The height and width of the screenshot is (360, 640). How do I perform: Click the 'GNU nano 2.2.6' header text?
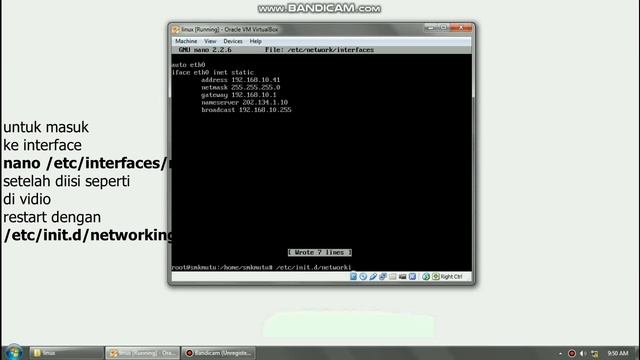pos(205,50)
